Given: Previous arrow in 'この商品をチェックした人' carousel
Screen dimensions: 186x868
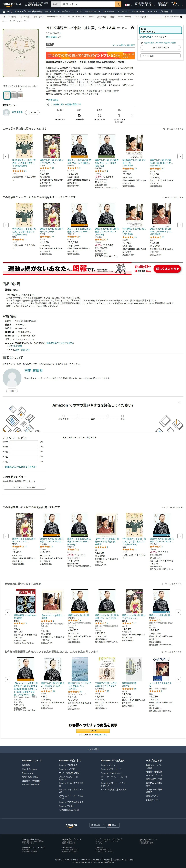Looking at the screenshot, I should 6,225.
